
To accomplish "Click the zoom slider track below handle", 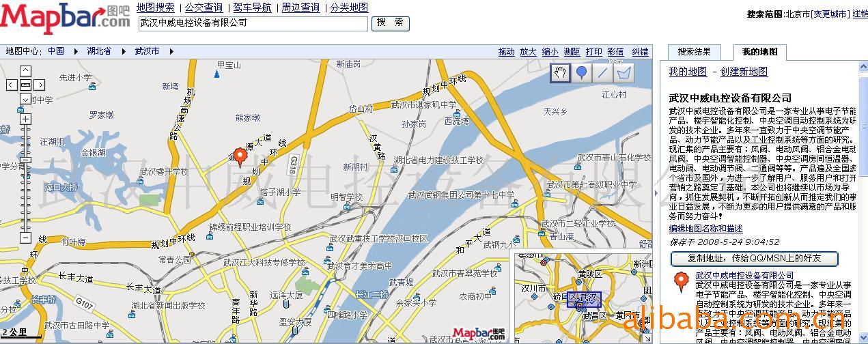I will 25,198.
